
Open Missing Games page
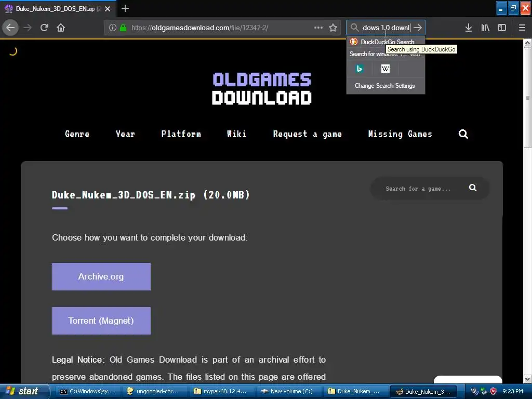tap(401, 135)
